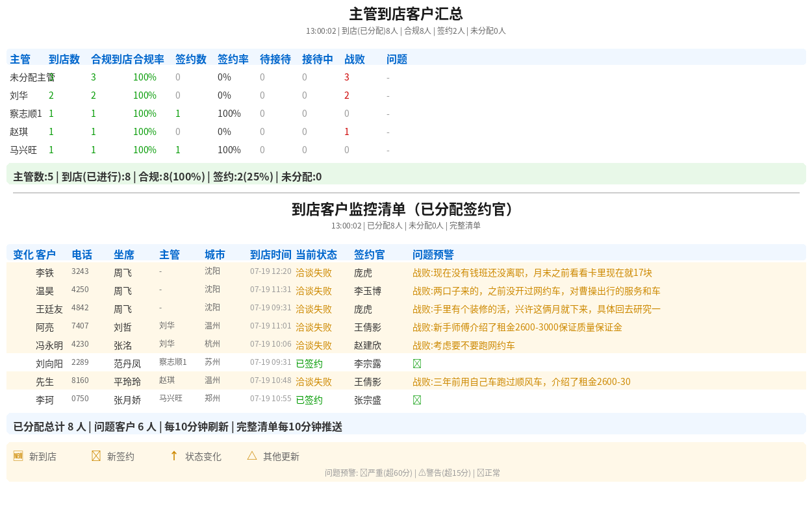Click signing officer 张宗盛
This screenshot has height=509, width=812.
coord(368,400)
